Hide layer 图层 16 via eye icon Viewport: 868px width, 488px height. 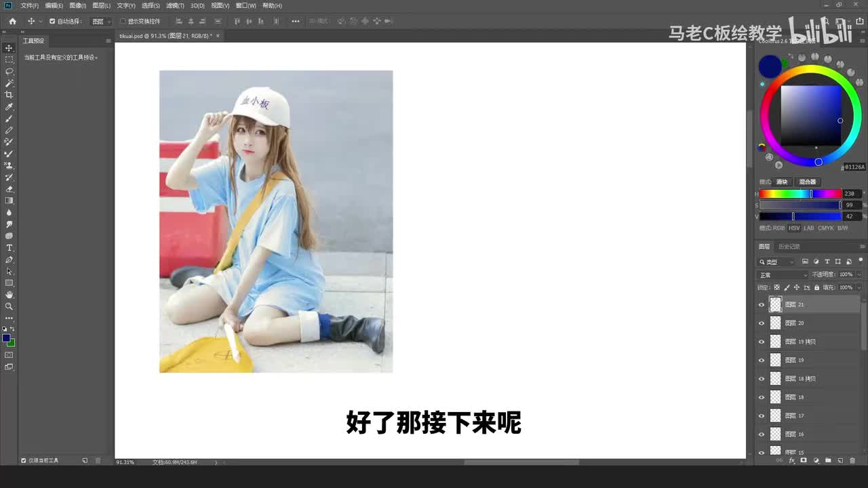coord(762,434)
